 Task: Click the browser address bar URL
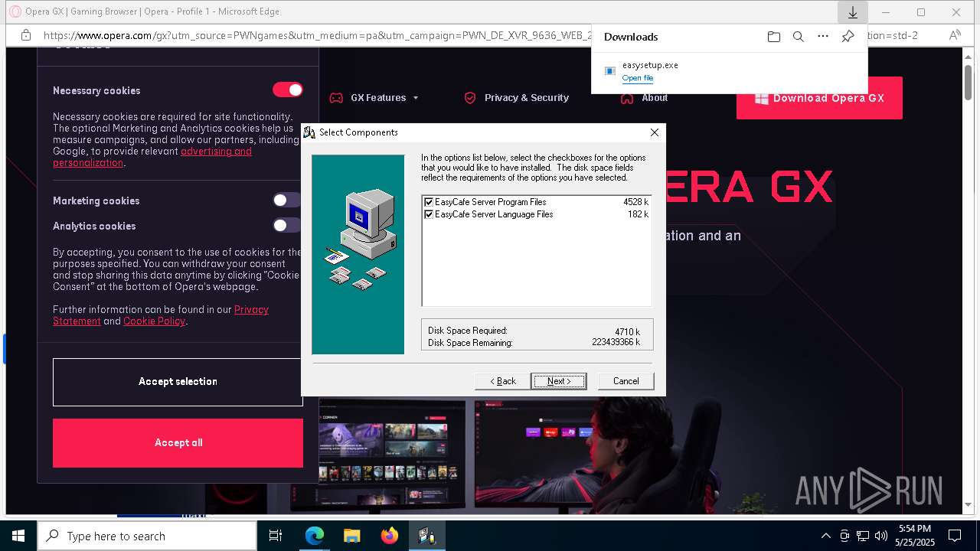[x=318, y=35]
